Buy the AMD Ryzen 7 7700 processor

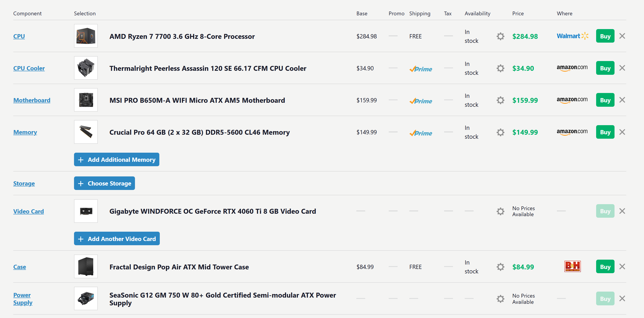(605, 36)
